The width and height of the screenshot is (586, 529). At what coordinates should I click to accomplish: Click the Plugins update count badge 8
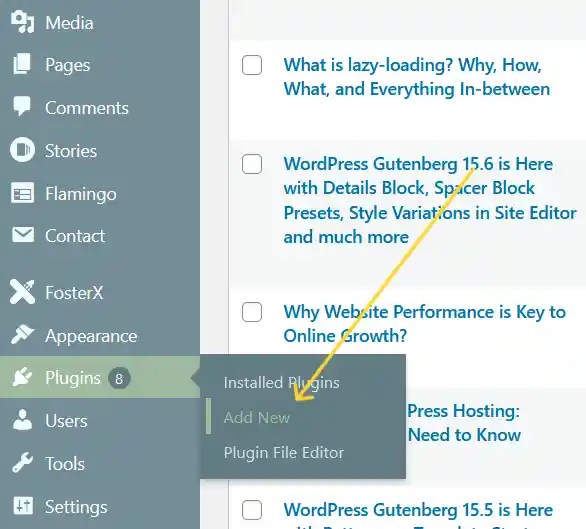119,378
